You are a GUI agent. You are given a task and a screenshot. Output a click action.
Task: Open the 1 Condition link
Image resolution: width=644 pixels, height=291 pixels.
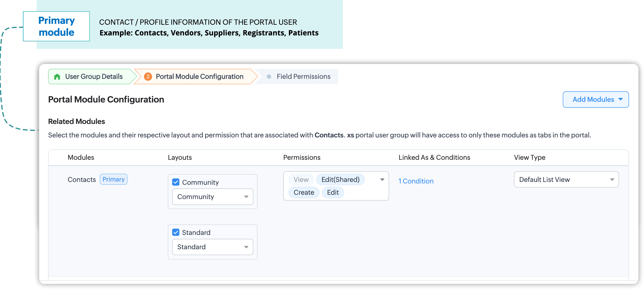pyautogui.click(x=416, y=181)
